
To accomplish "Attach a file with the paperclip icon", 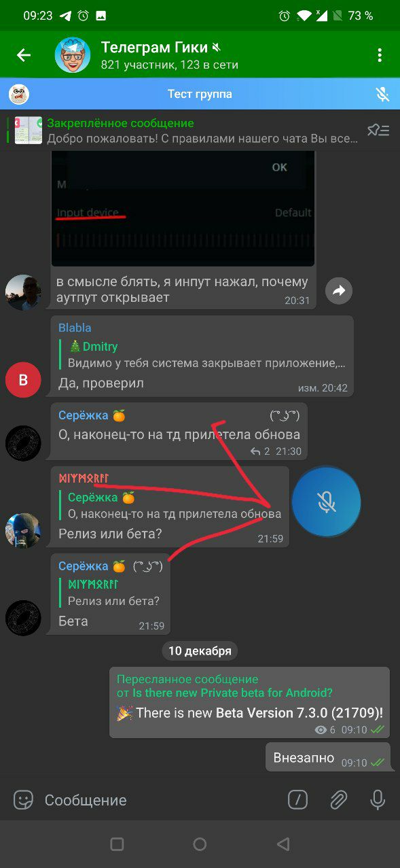I will pyautogui.click(x=338, y=800).
